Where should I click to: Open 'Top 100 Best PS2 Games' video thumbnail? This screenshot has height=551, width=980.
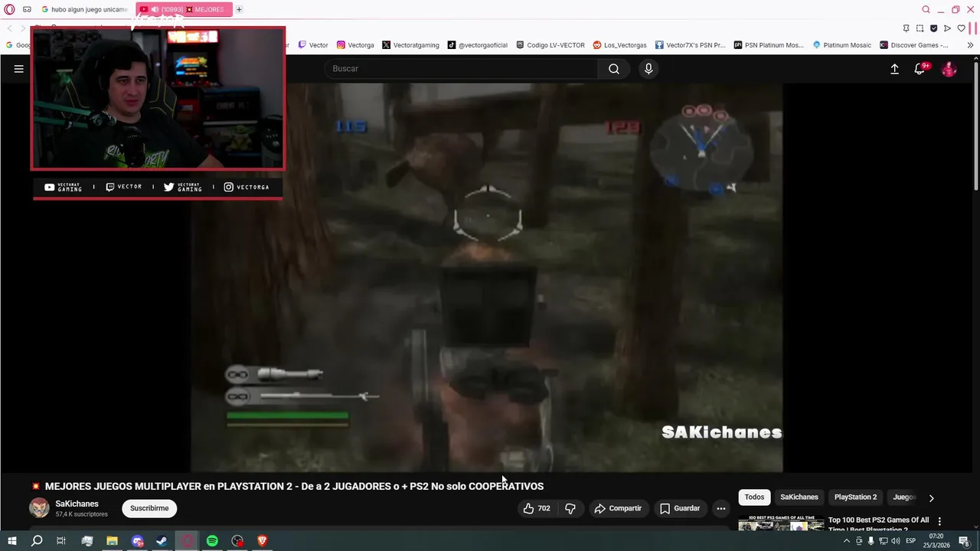tap(781, 524)
